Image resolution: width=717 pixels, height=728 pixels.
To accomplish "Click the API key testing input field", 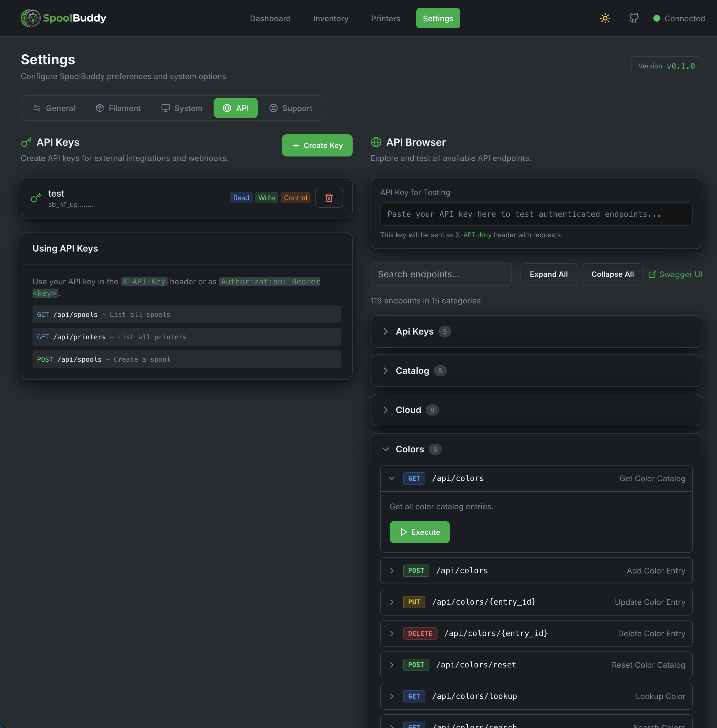I will [x=536, y=214].
